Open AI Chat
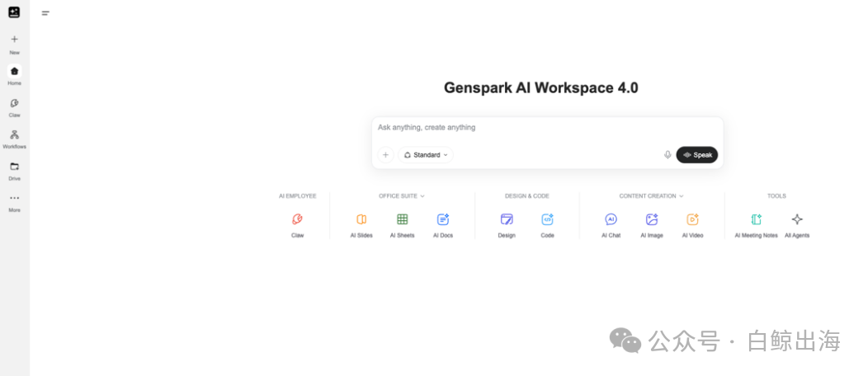868x376 pixels. [611, 224]
